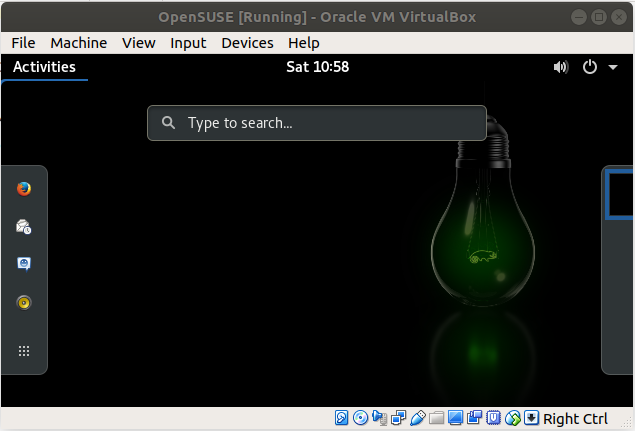
Task: Click the Right Ctrl host key label
Action: click(x=575, y=418)
